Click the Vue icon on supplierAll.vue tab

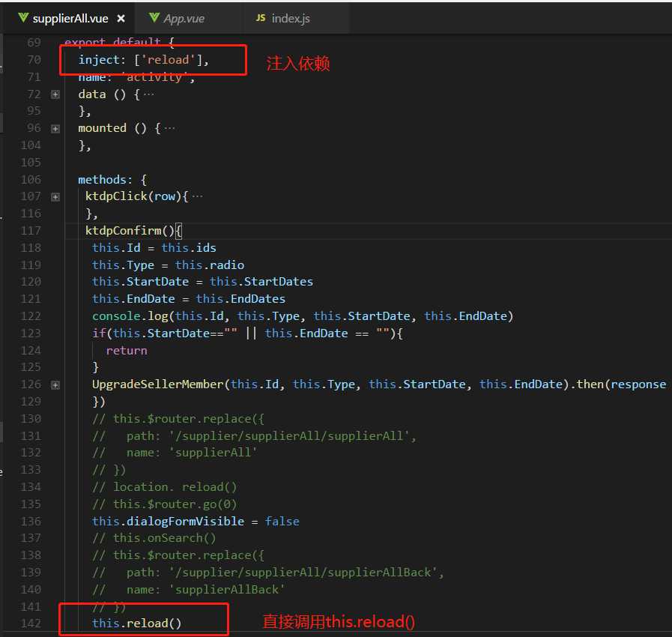[x=23, y=17]
